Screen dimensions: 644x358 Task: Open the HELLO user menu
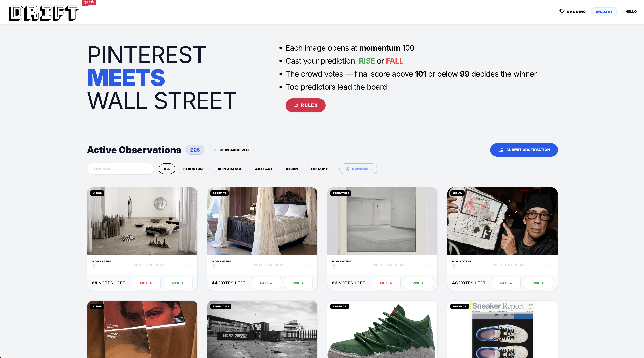click(x=631, y=11)
